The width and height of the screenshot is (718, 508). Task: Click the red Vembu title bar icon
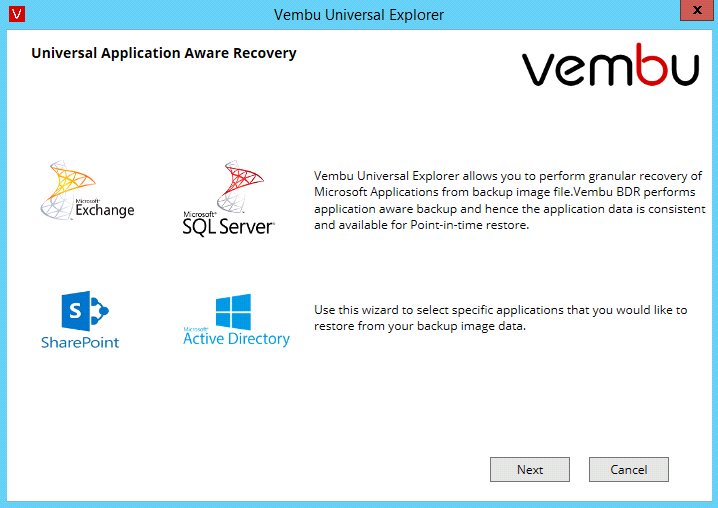coord(17,14)
